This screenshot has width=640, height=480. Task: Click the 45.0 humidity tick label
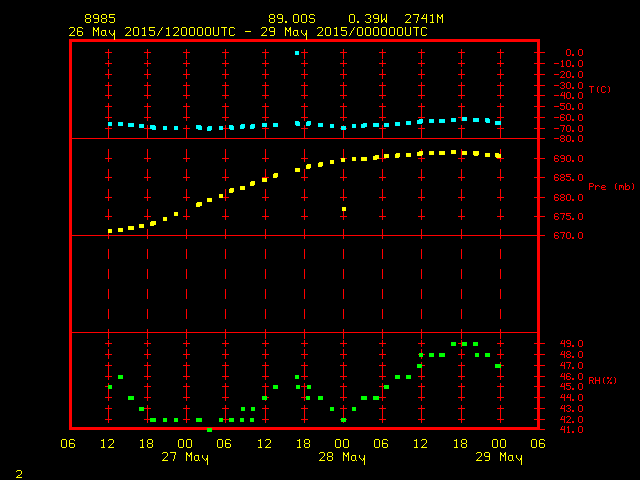click(571, 387)
